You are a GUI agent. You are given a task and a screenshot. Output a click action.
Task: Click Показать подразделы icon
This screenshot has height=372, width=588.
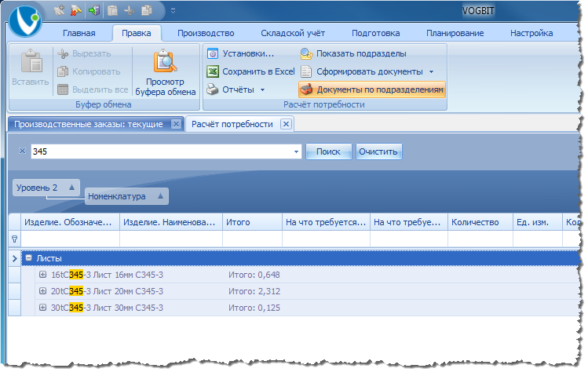tap(306, 53)
